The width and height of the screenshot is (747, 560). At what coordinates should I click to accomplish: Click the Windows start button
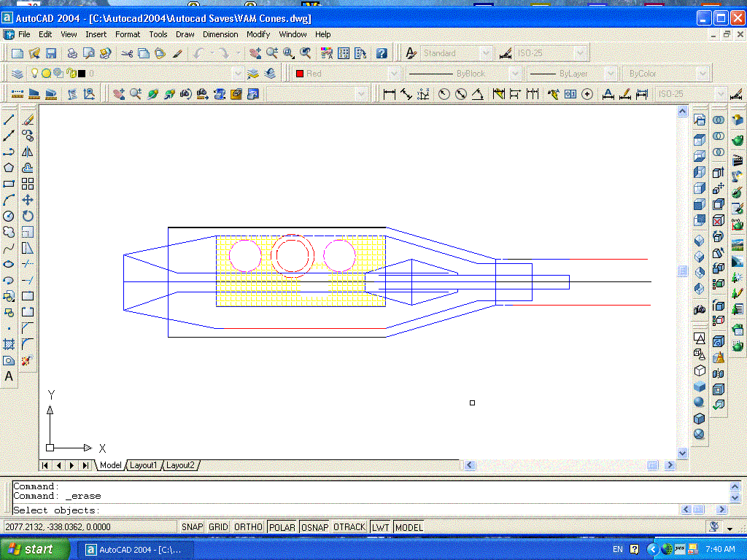(x=35, y=549)
